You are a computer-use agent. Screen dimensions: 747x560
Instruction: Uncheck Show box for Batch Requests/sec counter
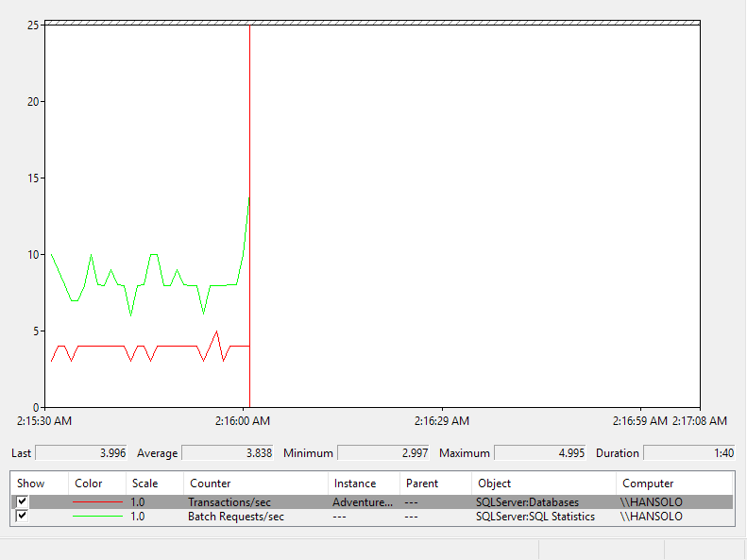coord(22,516)
